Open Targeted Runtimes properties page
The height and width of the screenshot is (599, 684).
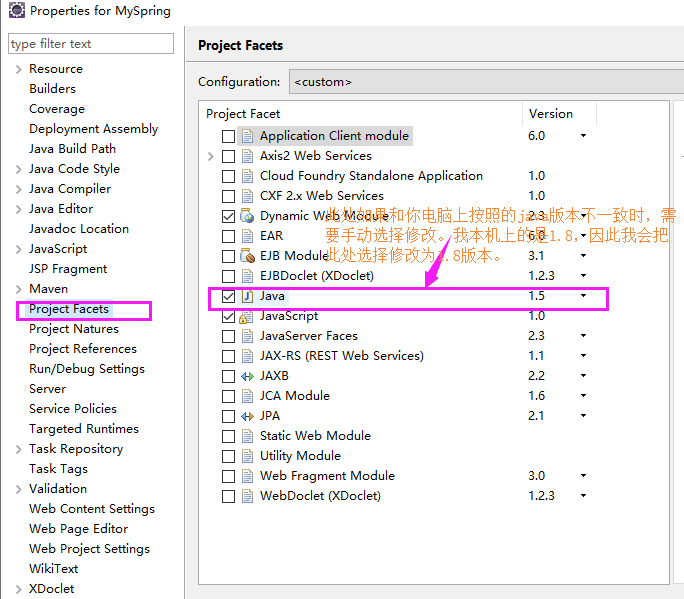pyautogui.click(x=84, y=429)
